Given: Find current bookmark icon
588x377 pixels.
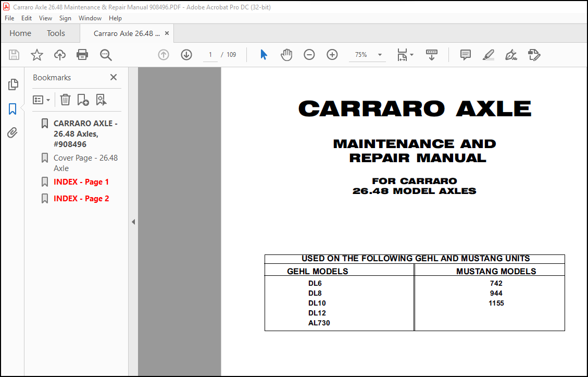Looking at the screenshot, I should pos(101,100).
